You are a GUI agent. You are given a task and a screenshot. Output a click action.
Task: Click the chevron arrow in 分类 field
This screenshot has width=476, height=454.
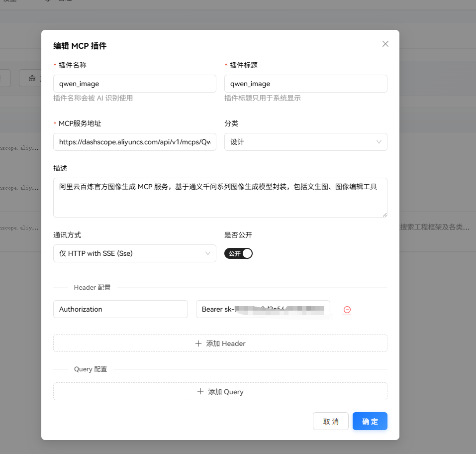(x=379, y=142)
